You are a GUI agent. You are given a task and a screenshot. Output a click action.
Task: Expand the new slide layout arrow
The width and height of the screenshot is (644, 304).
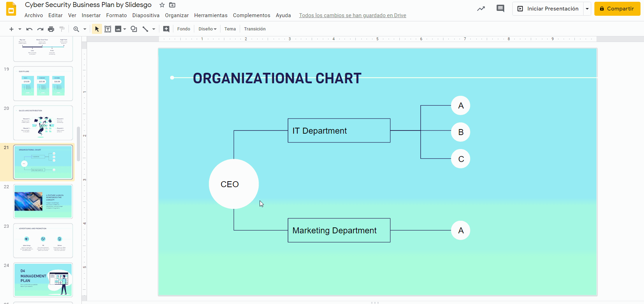pyautogui.click(x=20, y=29)
